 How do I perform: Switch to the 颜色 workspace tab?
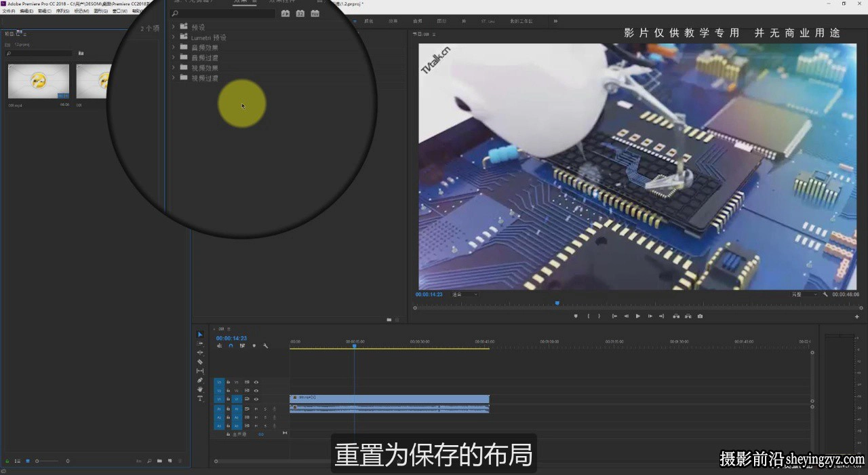click(x=369, y=21)
